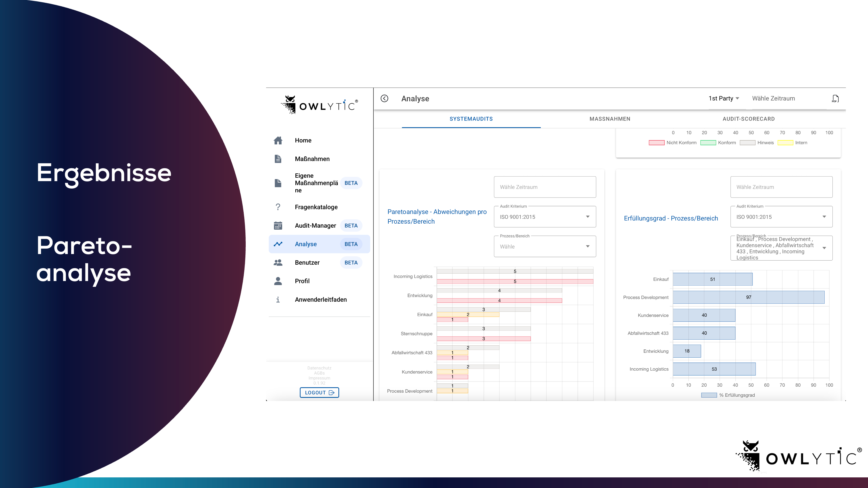Click Wähle Zeitraum field in Erfüllungsgrad panel
The height and width of the screenshot is (488, 868).
(x=781, y=187)
